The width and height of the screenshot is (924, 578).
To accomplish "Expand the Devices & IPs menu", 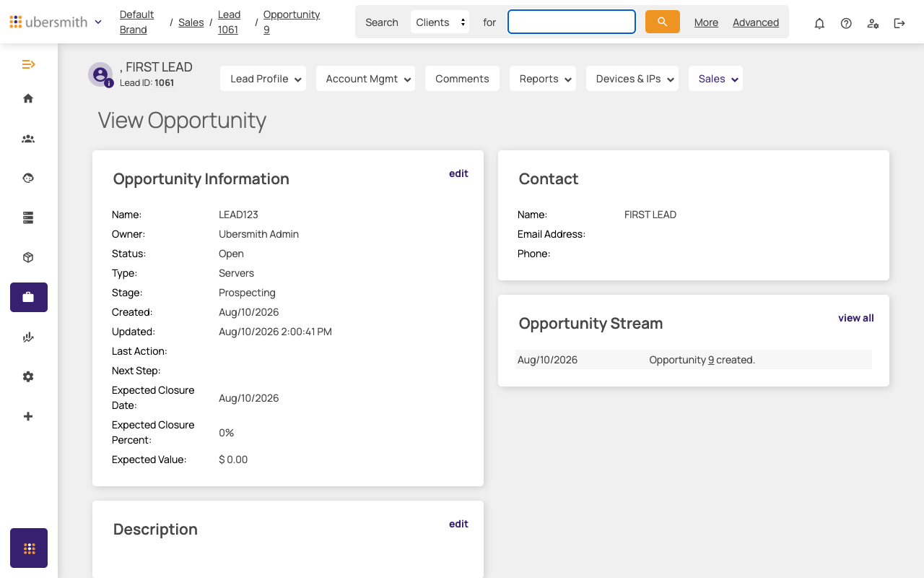I will (632, 79).
